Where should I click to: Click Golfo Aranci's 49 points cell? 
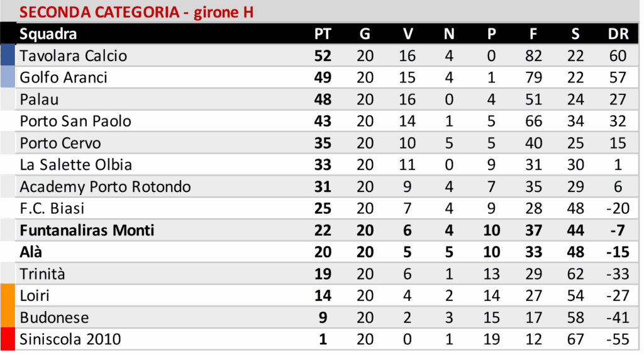click(323, 77)
